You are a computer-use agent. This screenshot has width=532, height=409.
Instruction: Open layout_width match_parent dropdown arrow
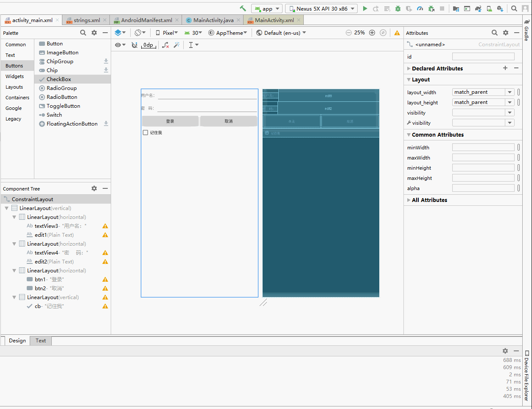pos(510,92)
